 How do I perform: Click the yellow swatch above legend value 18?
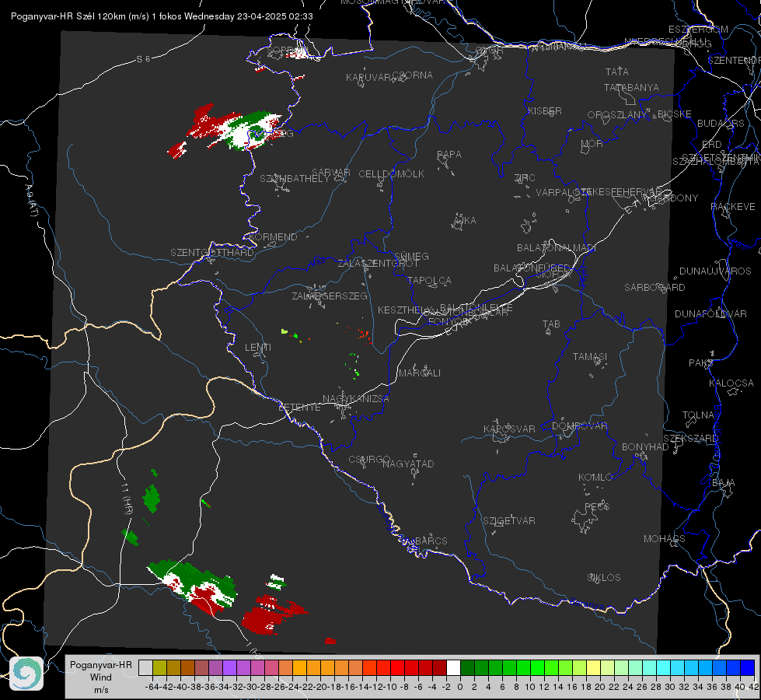(x=594, y=667)
